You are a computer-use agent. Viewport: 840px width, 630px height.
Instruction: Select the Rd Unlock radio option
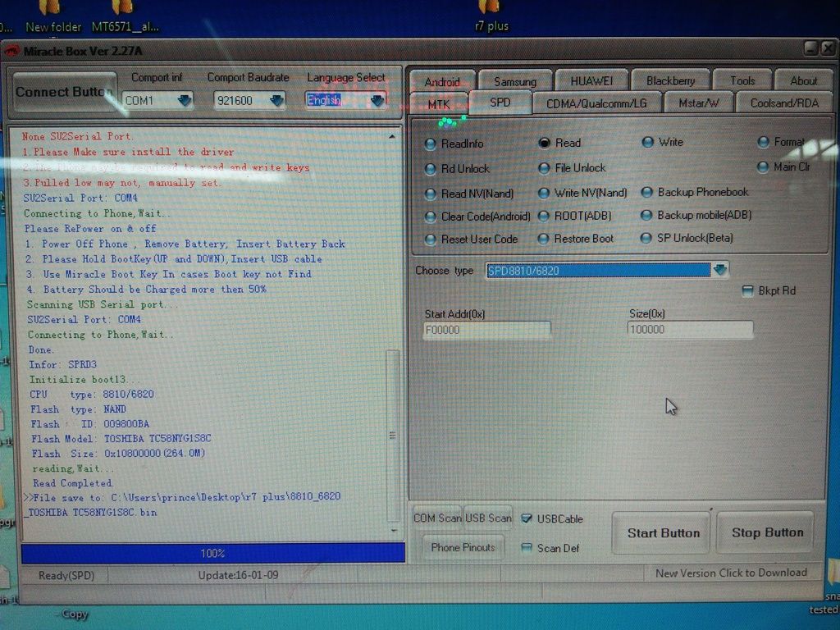(x=457, y=169)
